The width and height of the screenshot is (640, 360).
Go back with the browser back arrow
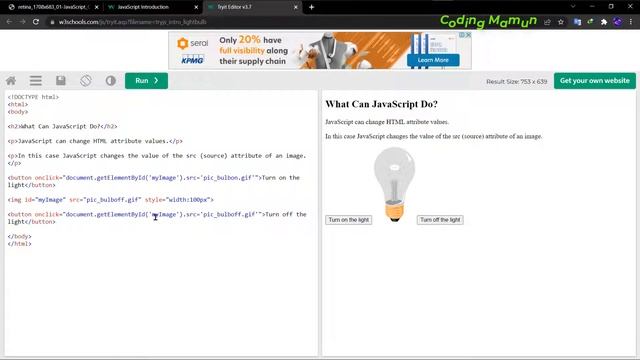point(9,22)
